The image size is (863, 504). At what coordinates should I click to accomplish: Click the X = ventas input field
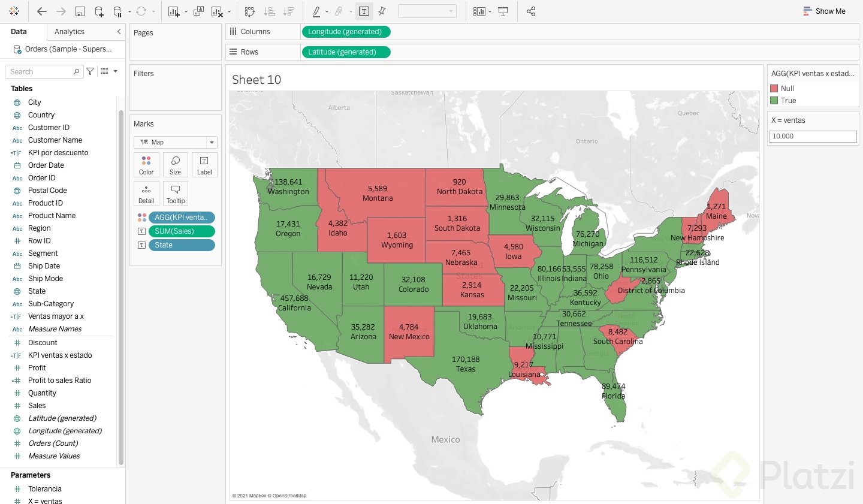(813, 137)
